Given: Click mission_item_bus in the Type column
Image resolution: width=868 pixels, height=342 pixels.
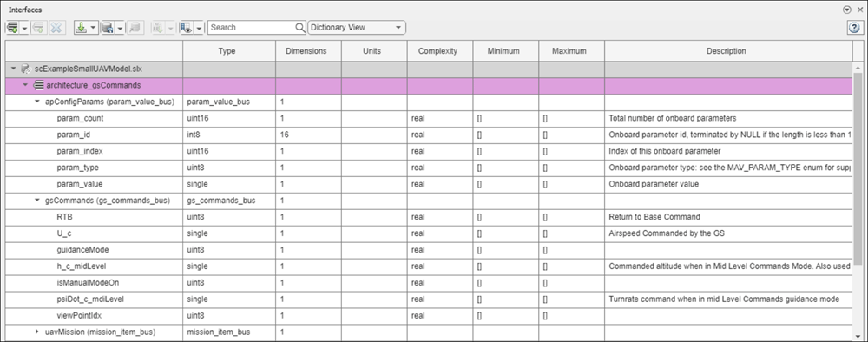Looking at the screenshot, I should pos(219,332).
